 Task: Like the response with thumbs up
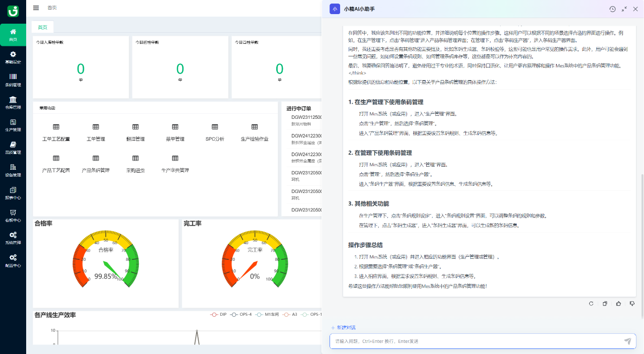(618, 304)
